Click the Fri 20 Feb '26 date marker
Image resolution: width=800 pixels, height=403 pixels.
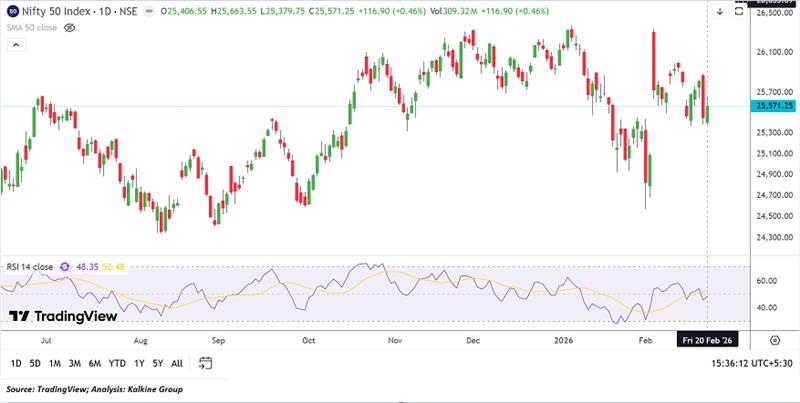[x=708, y=339]
